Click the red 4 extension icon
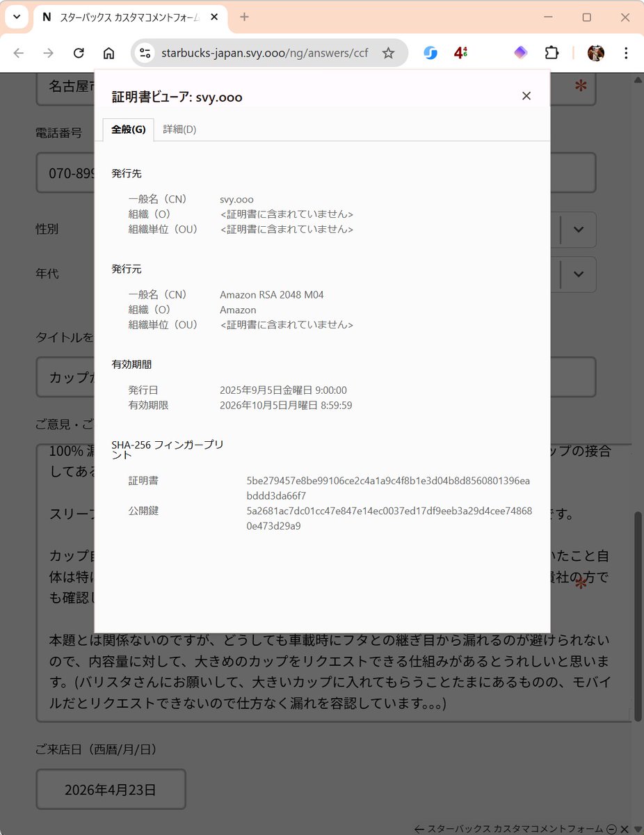The height and width of the screenshot is (835, 644). coord(460,53)
